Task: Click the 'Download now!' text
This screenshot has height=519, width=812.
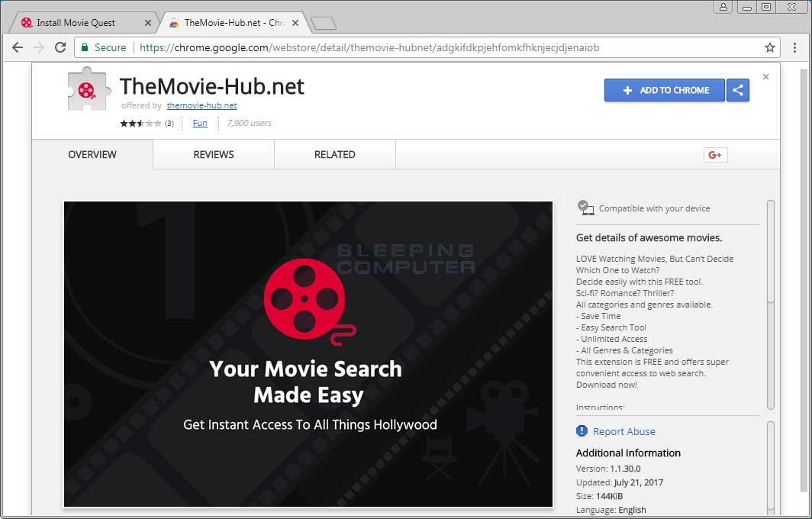Action: click(607, 385)
